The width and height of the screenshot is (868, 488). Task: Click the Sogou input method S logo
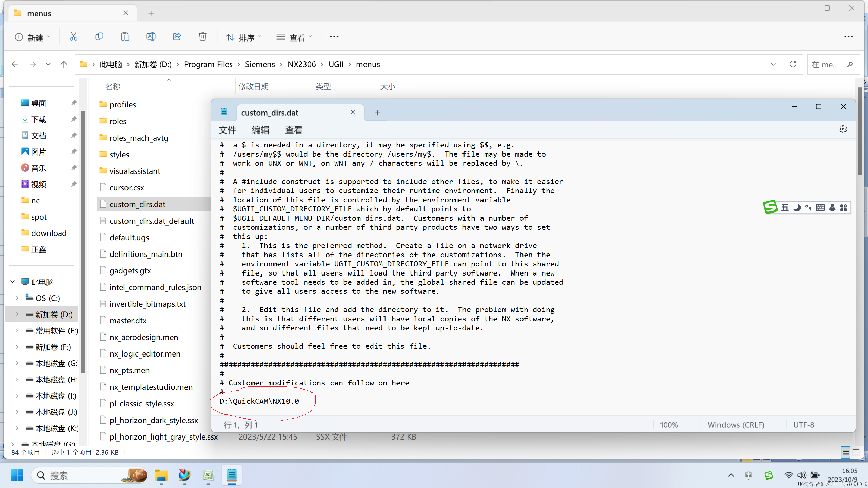(x=770, y=207)
